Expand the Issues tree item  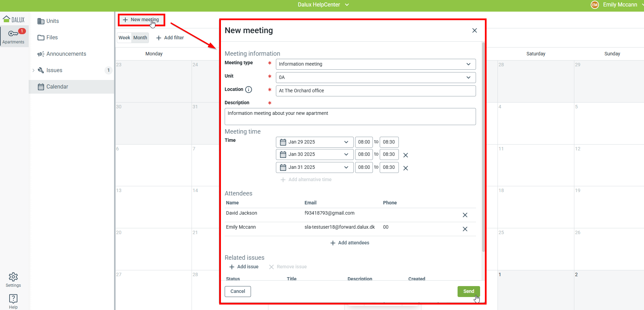click(33, 70)
